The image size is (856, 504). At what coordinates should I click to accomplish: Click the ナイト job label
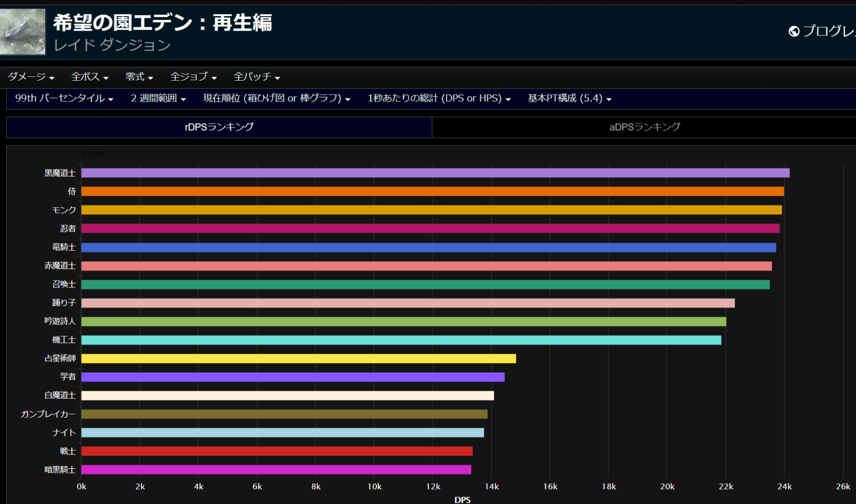[64, 432]
